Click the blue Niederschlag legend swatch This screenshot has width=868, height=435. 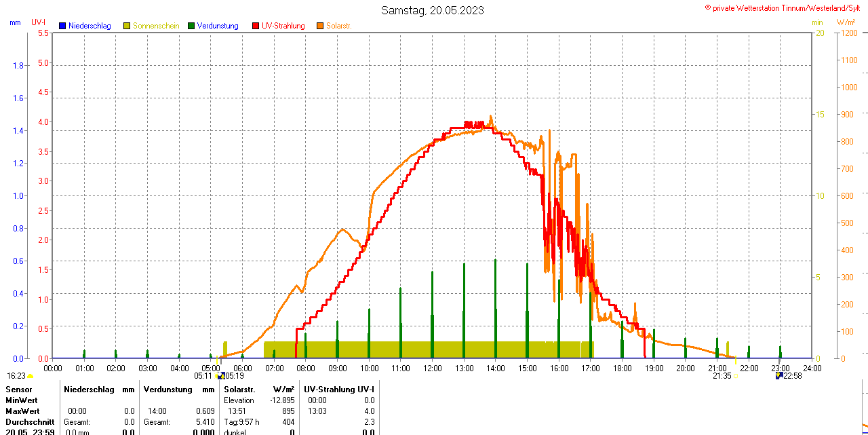click(x=62, y=26)
